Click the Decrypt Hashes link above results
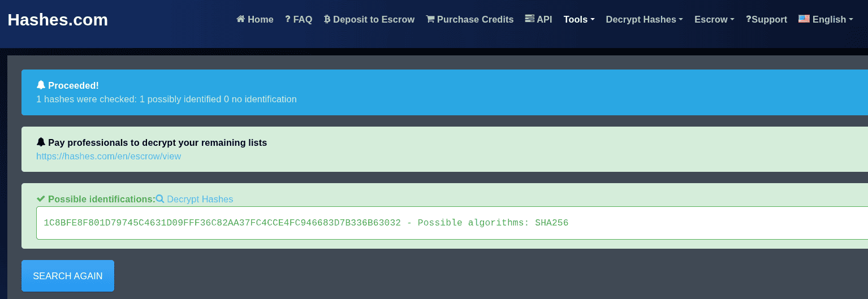Screen dimensions: 868x299 click(x=200, y=199)
